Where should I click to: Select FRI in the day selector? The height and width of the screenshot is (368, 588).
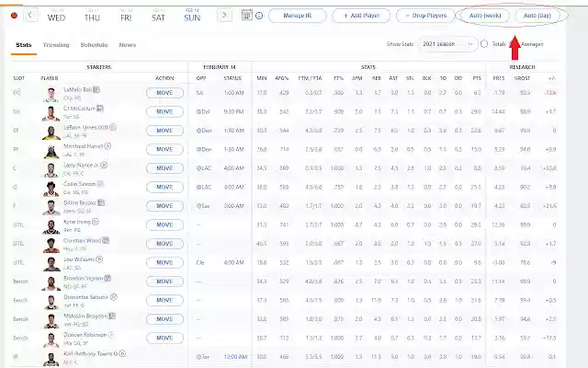pos(126,16)
